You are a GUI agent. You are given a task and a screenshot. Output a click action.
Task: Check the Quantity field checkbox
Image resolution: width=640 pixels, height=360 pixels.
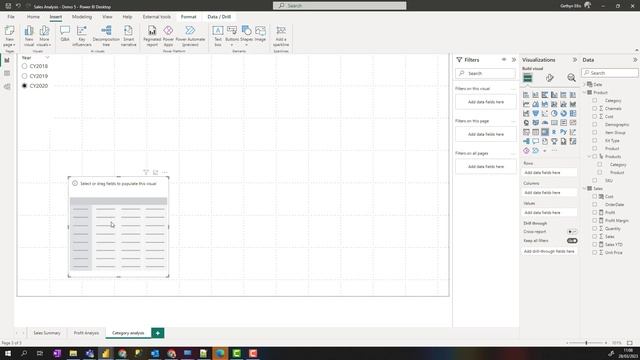coord(595,229)
